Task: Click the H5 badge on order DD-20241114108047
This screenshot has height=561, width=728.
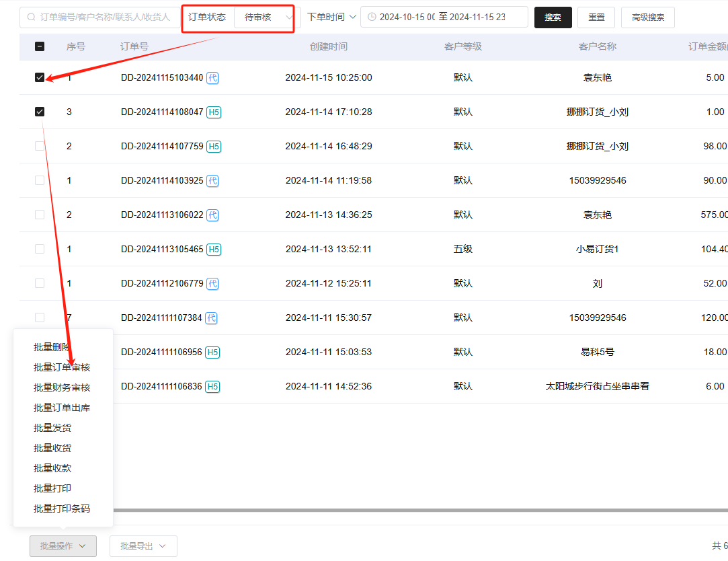Action: [x=214, y=112]
